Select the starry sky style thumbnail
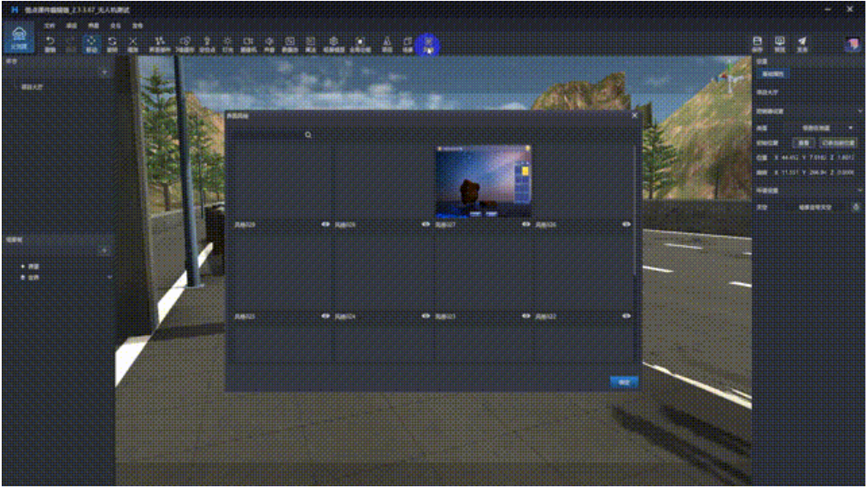The height and width of the screenshot is (488, 868). [484, 182]
